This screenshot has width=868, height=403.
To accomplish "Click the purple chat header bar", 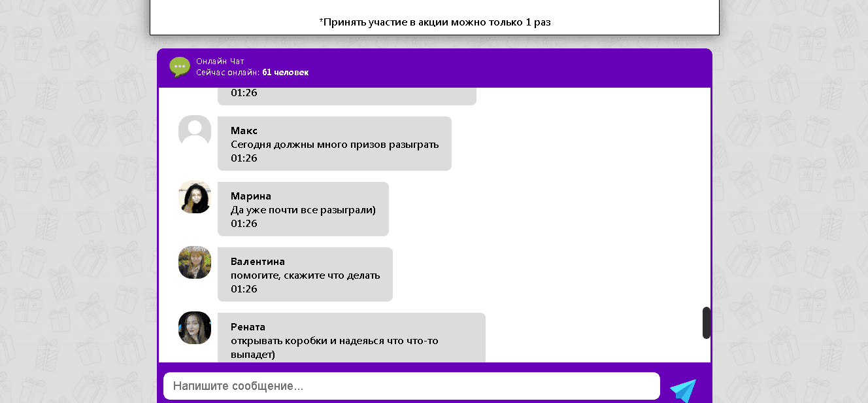I will [434, 67].
